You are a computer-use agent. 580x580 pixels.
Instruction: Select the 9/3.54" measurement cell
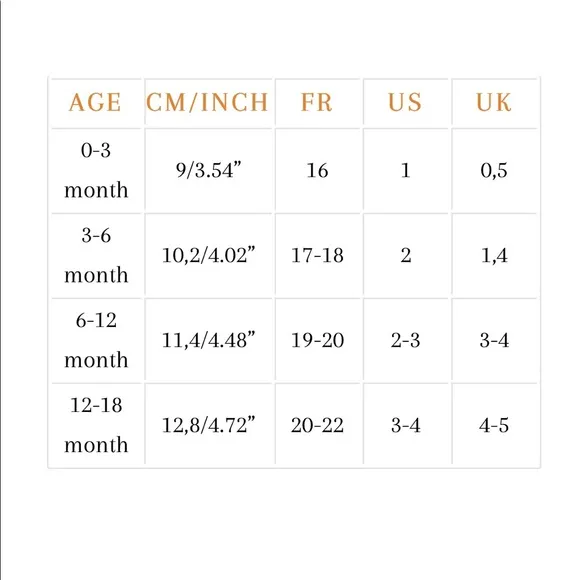click(x=209, y=170)
